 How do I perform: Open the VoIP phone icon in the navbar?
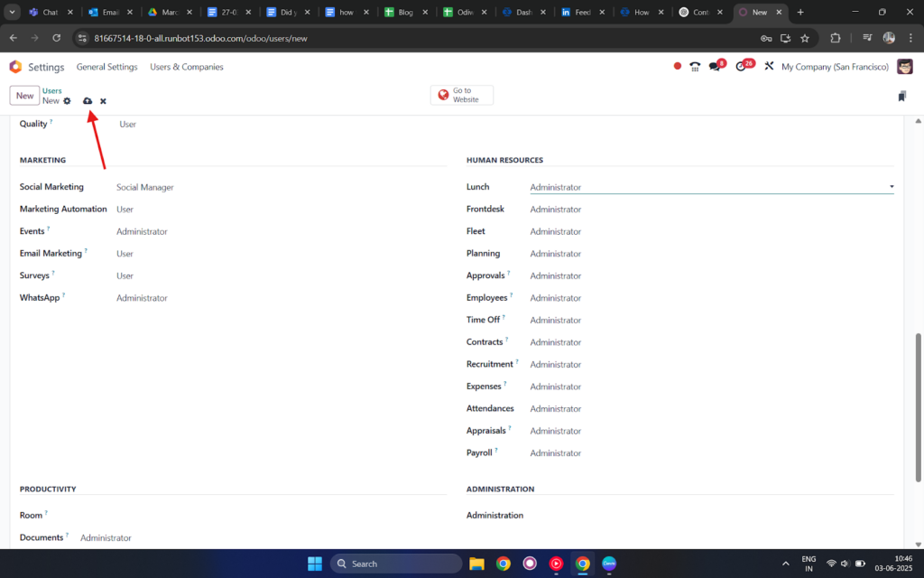[695, 67]
